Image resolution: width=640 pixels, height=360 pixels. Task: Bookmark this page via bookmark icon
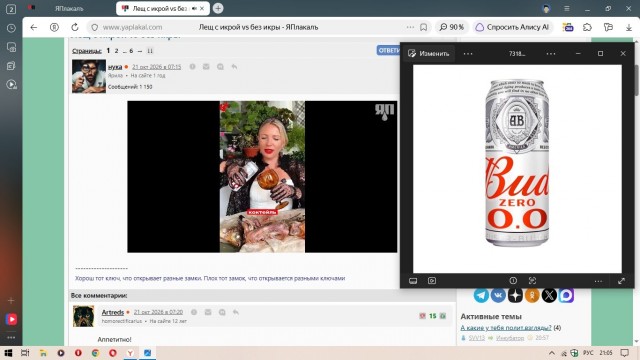pyautogui.click(x=423, y=27)
